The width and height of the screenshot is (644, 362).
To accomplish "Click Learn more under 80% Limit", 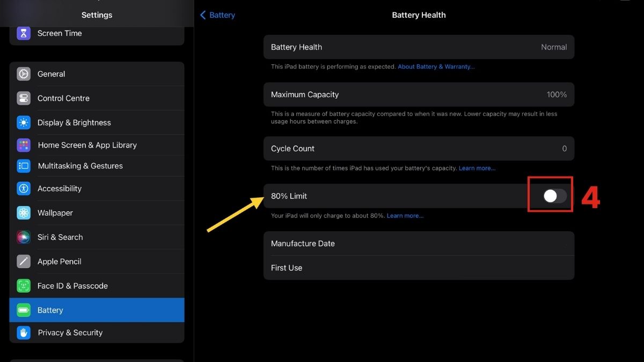I will click(405, 216).
